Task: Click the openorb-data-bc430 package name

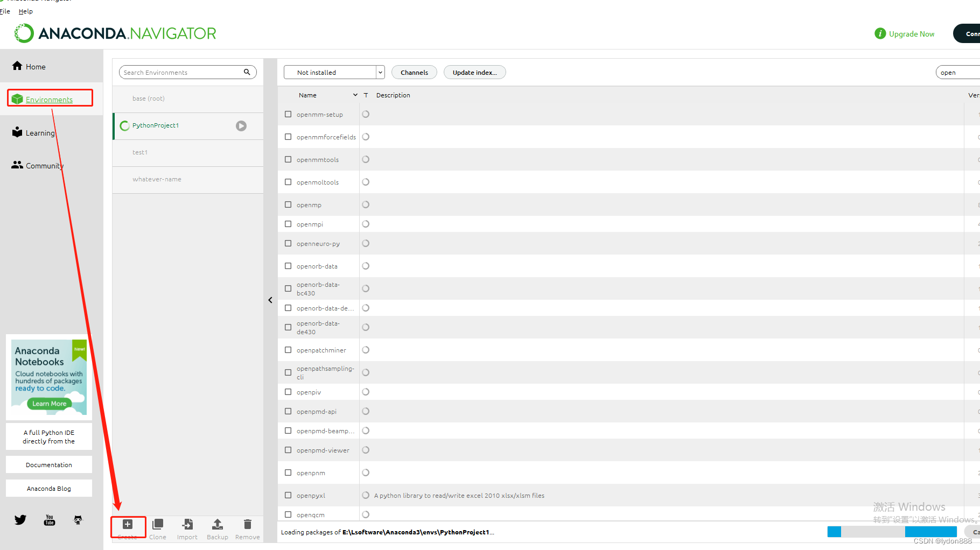Action: pos(318,288)
